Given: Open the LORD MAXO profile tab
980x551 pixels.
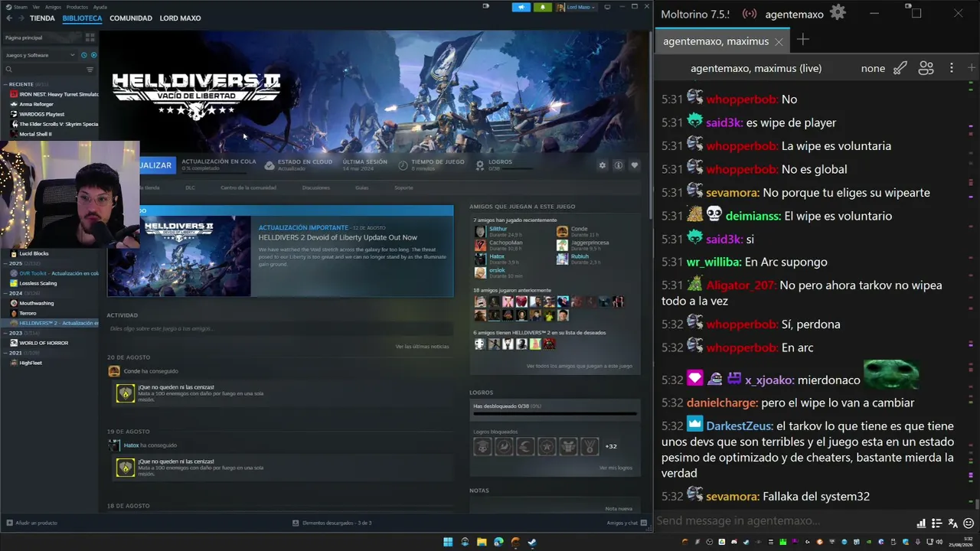Looking at the screenshot, I should pyautogui.click(x=180, y=18).
